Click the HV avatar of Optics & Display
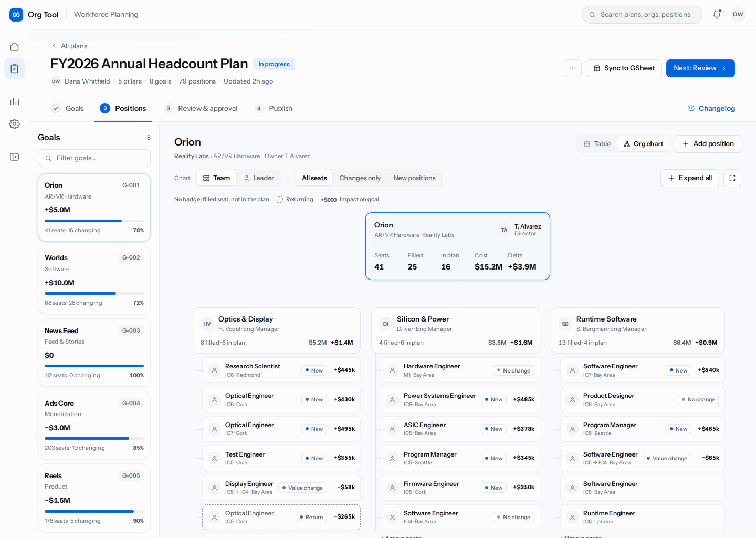This screenshot has width=756, height=538. point(207,324)
